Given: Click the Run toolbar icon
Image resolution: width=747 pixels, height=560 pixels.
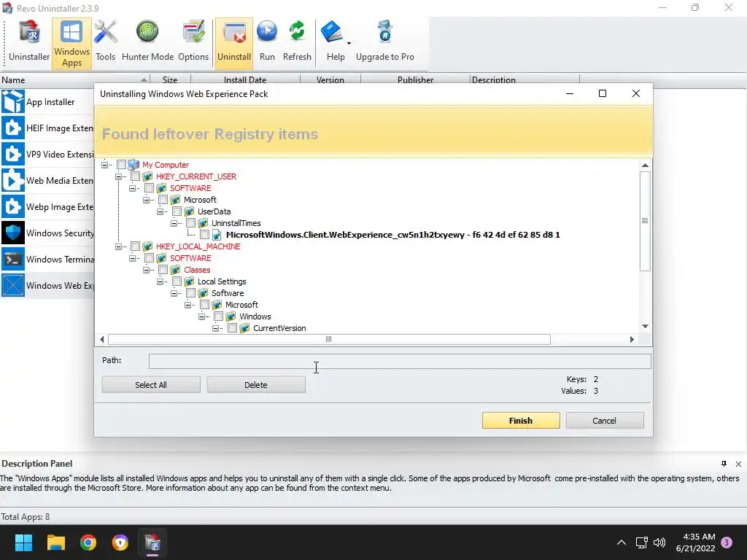Looking at the screenshot, I should point(267,42).
